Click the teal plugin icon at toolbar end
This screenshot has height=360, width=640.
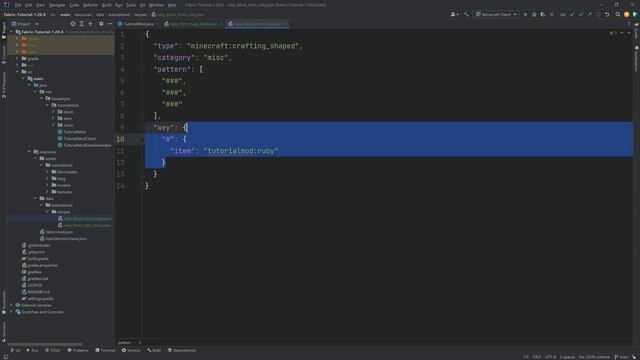tap(635, 14)
